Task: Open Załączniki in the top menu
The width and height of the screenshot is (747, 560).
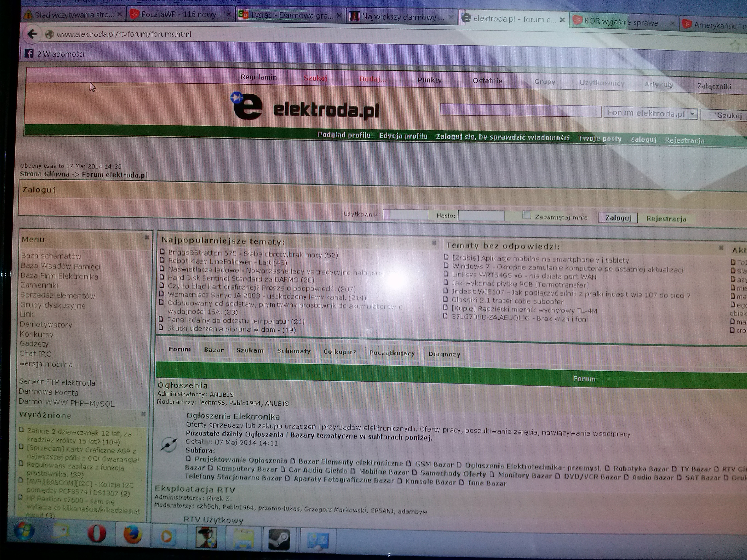Action: [x=714, y=86]
